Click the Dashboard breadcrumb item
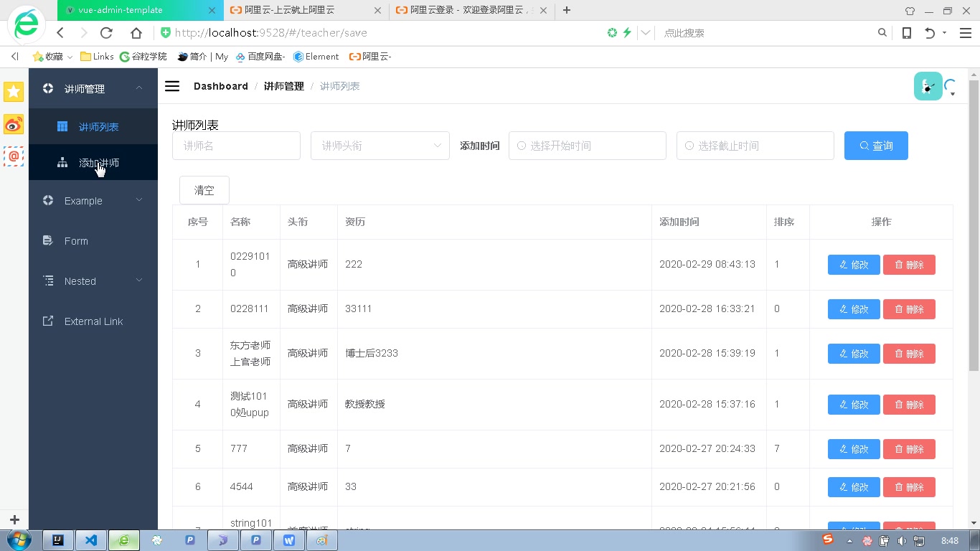 point(220,86)
